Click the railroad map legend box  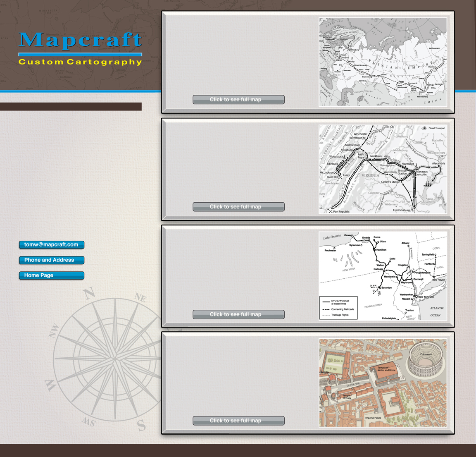point(338,308)
